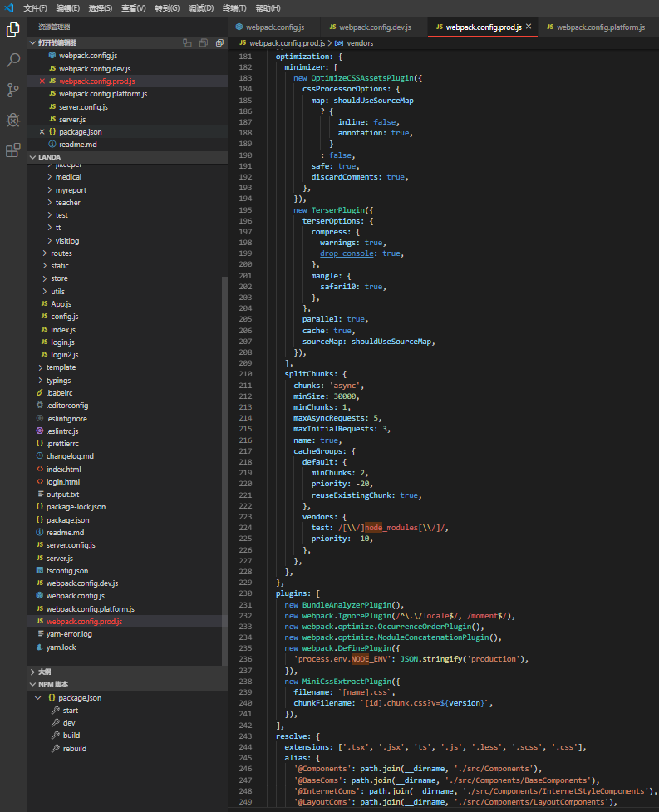Collapse the LANDA folder section
659x812 pixels.
(127, 157)
